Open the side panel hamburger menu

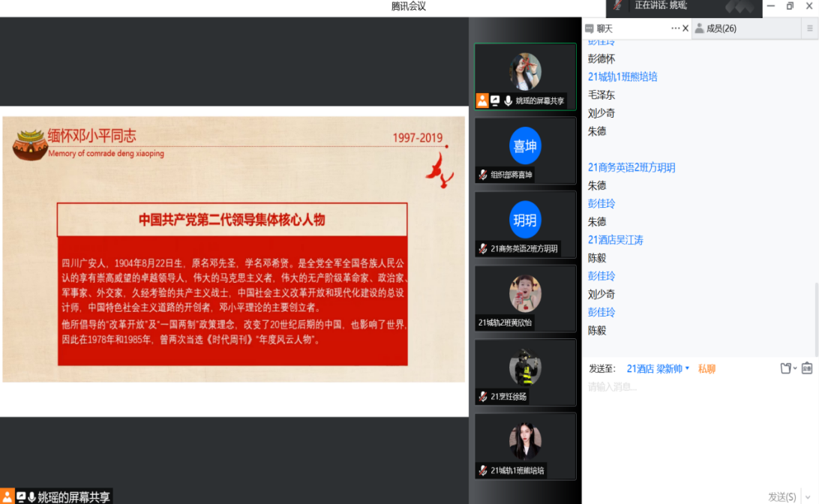(810, 28)
